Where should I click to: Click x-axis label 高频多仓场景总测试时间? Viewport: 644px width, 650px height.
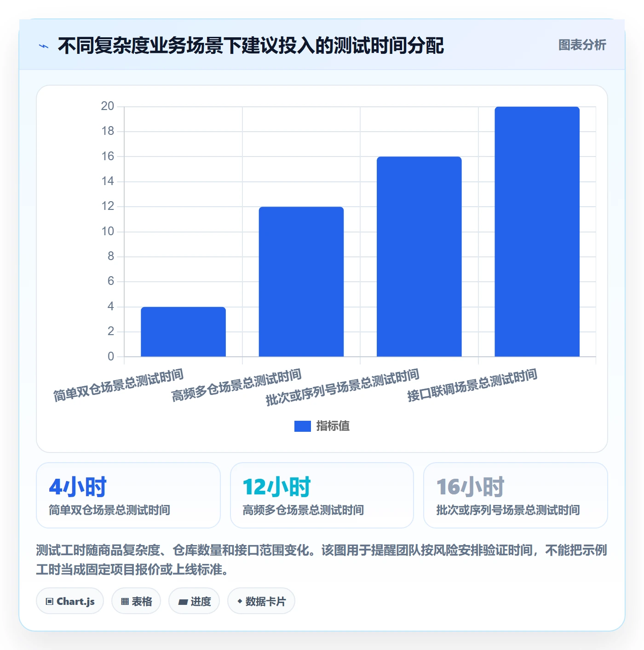click(x=236, y=385)
